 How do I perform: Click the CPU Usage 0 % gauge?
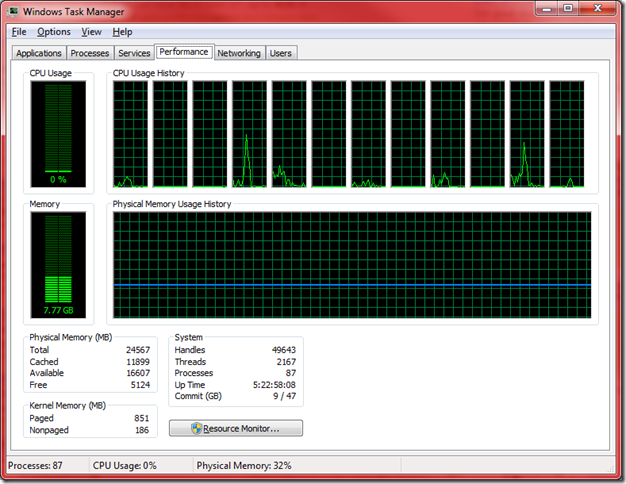(x=58, y=134)
